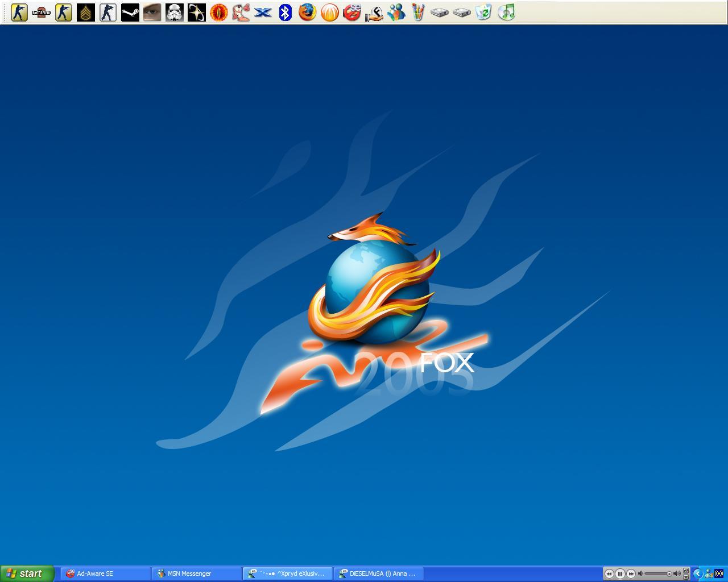Screen dimensions: 728x582
Task: Launch Counter-Strike icon left of Battlefield icon
Action: click(x=19, y=13)
